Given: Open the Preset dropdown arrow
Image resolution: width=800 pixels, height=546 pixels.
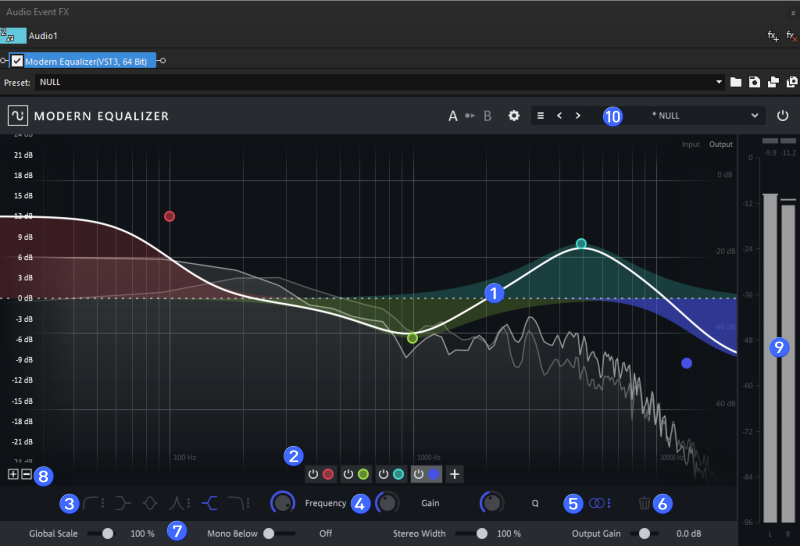Looking at the screenshot, I should click(719, 82).
